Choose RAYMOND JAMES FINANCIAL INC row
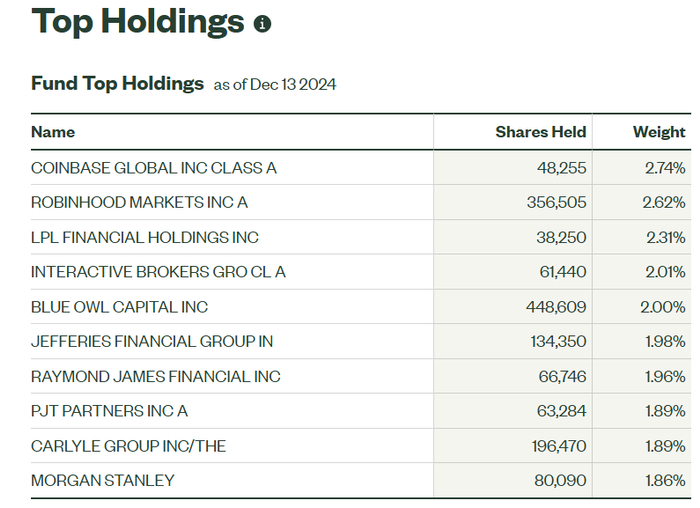Viewport: 700px width, 508px height. point(156,377)
